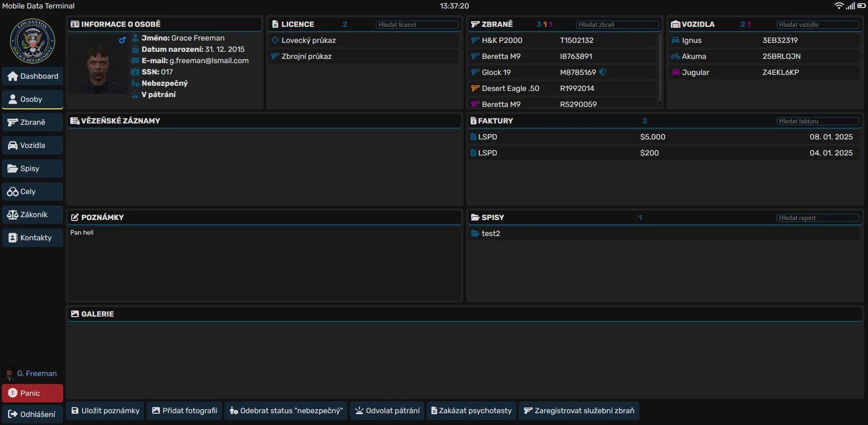Click the Poznámky edit header icon

click(x=74, y=217)
